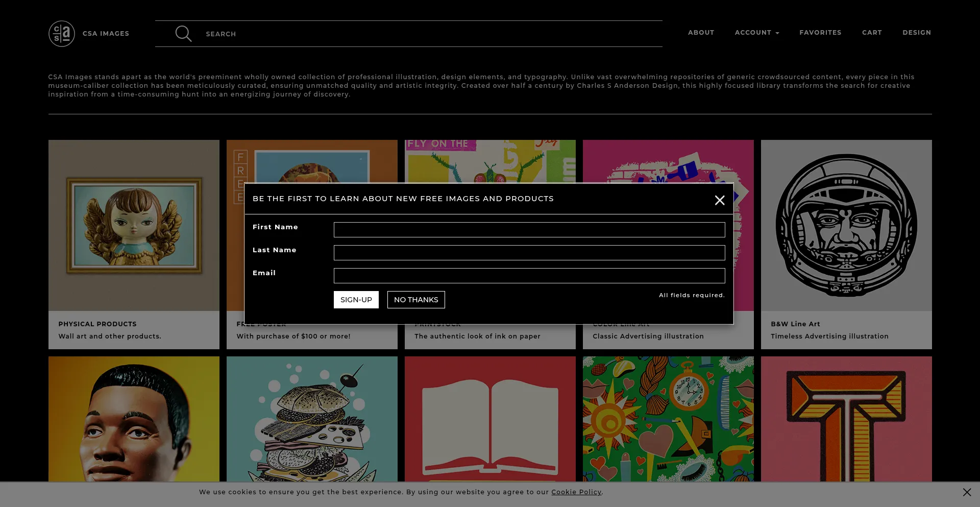The height and width of the screenshot is (507, 980).
Task: Go to Favorites
Action: coord(820,33)
